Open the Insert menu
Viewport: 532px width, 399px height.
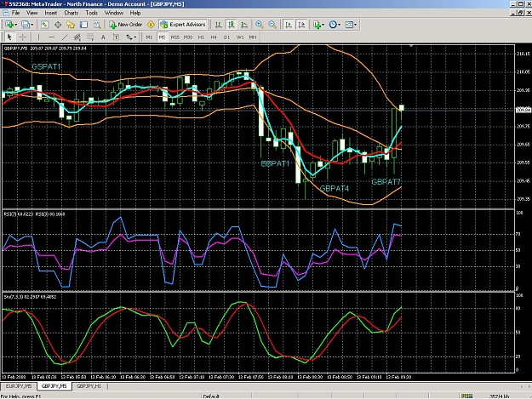pos(51,13)
